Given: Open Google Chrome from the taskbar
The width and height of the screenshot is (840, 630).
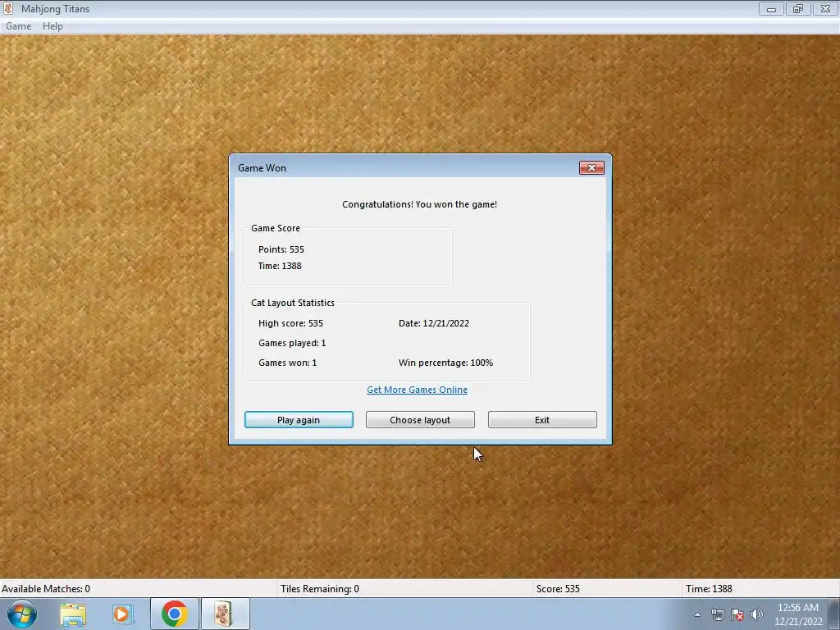Looking at the screenshot, I should [x=174, y=614].
